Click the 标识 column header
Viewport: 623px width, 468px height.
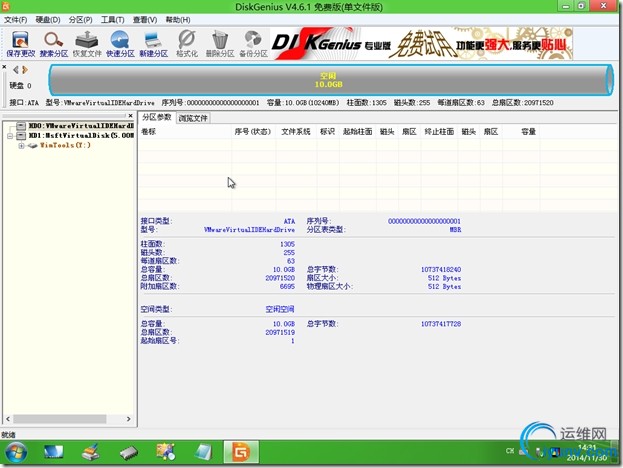pyautogui.click(x=327, y=132)
